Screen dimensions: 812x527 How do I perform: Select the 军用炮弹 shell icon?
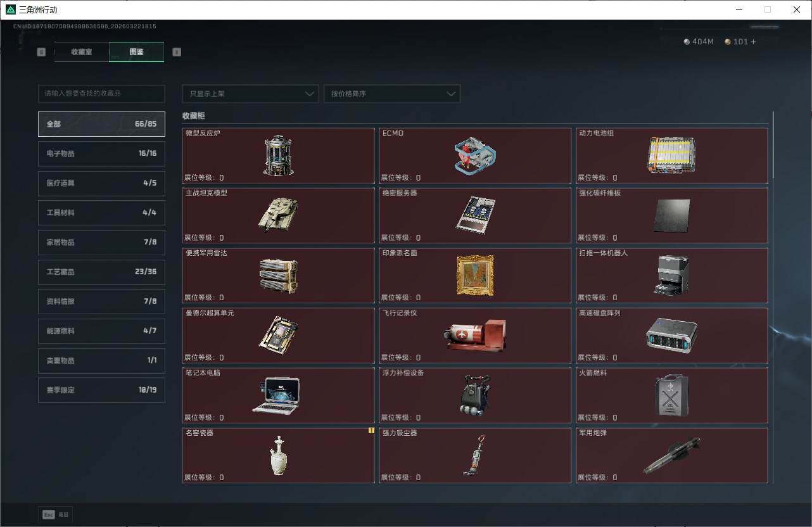point(671,455)
